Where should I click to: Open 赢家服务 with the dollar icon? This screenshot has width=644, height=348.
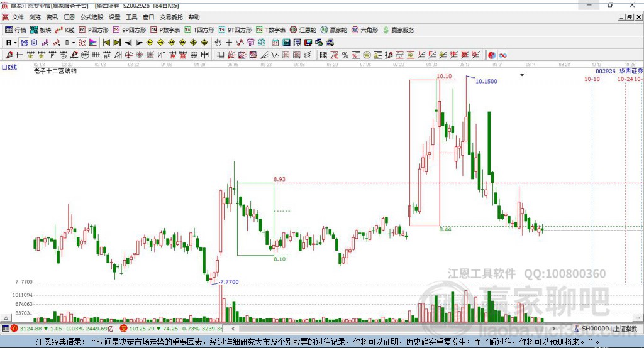pos(399,30)
